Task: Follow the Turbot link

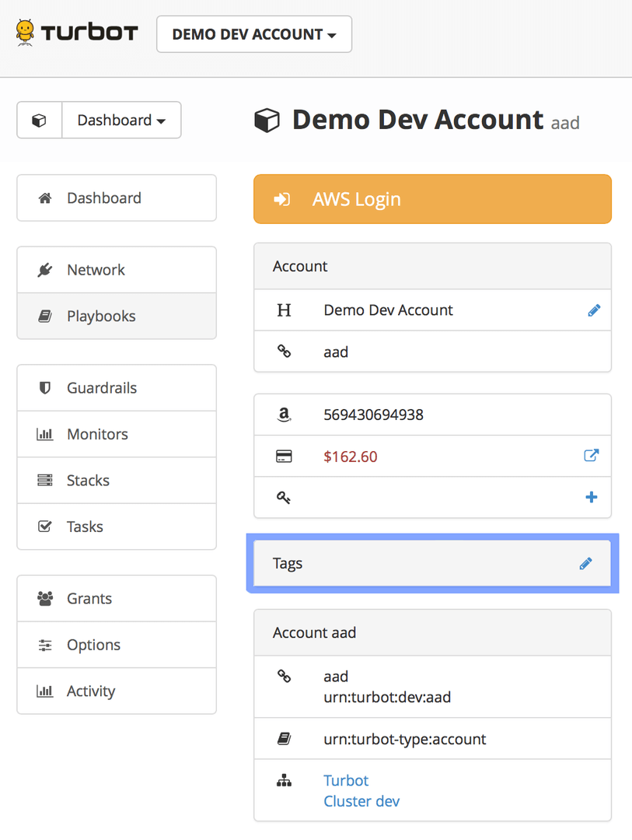Action: (346, 781)
